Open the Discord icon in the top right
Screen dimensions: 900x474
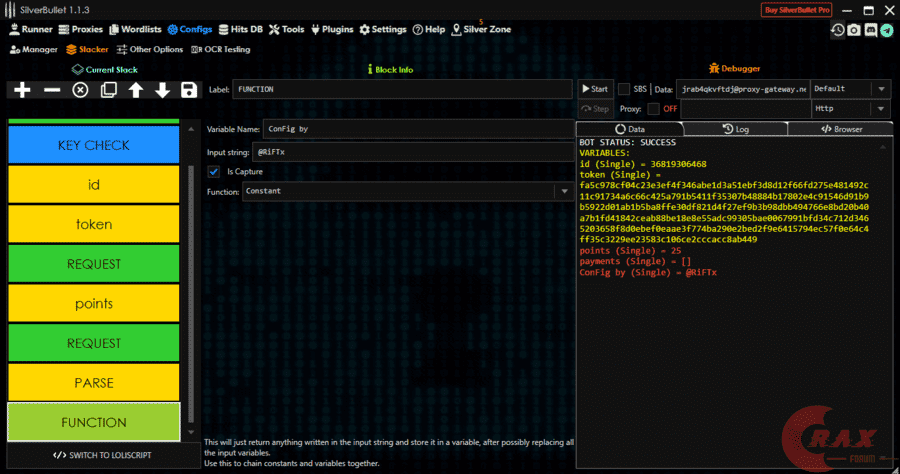tap(870, 30)
